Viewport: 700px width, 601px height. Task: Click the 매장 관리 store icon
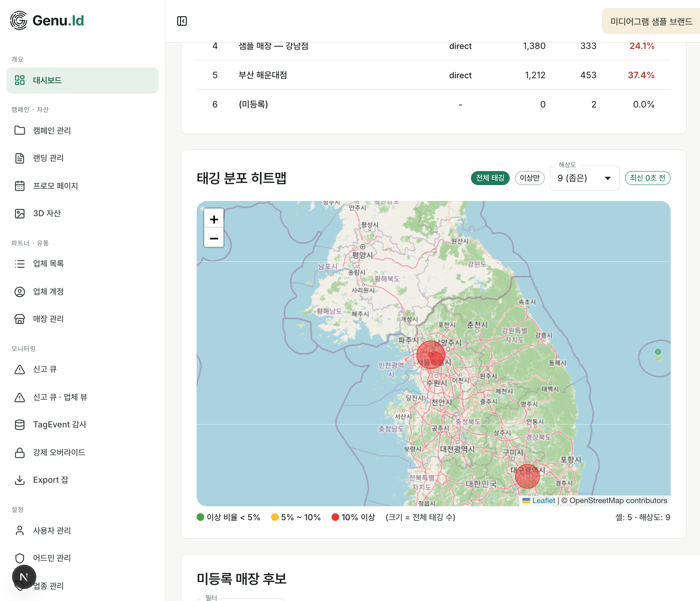(x=20, y=319)
